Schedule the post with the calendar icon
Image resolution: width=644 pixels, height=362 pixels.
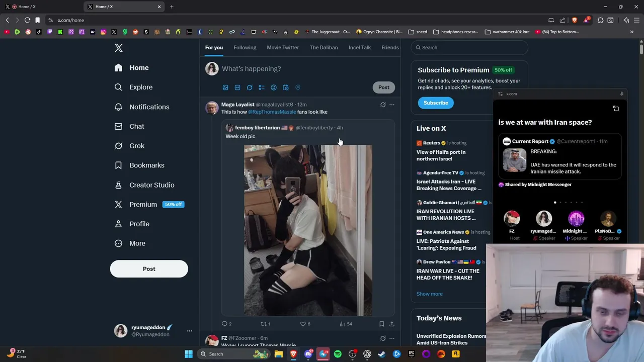(286, 87)
